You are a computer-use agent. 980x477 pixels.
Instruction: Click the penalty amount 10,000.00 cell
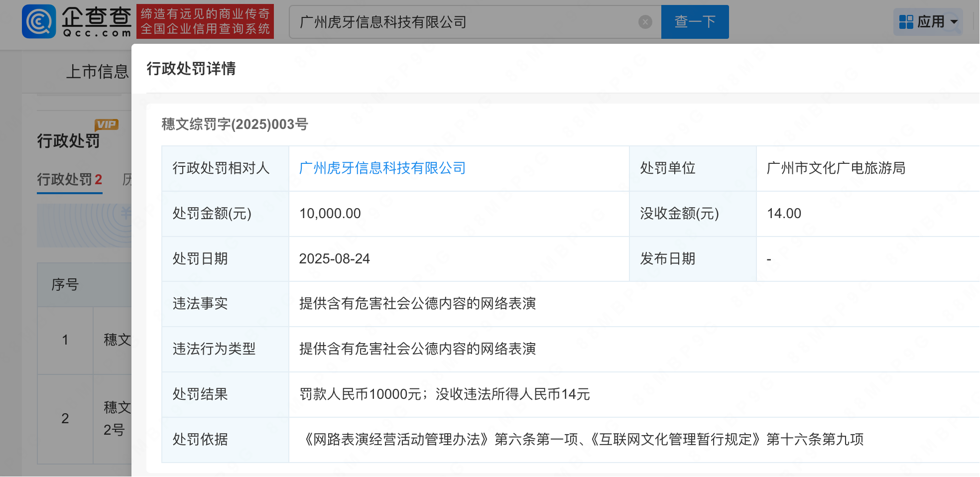point(330,214)
